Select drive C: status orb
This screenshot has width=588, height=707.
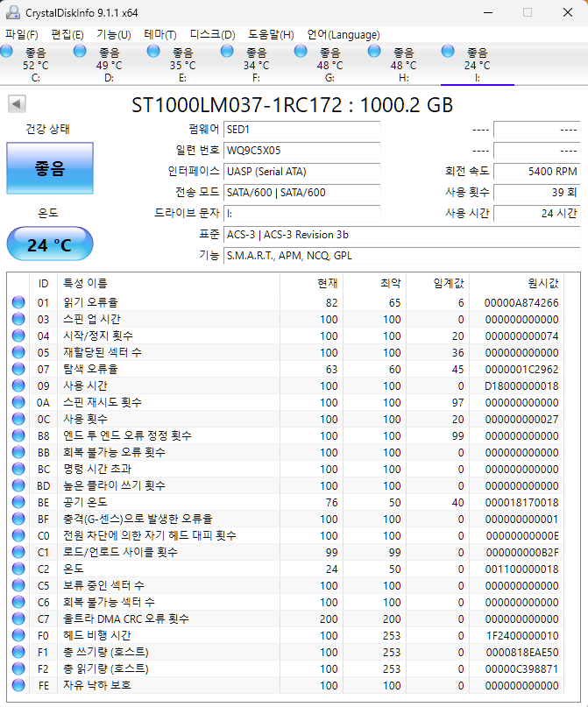pyautogui.click(x=6, y=52)
